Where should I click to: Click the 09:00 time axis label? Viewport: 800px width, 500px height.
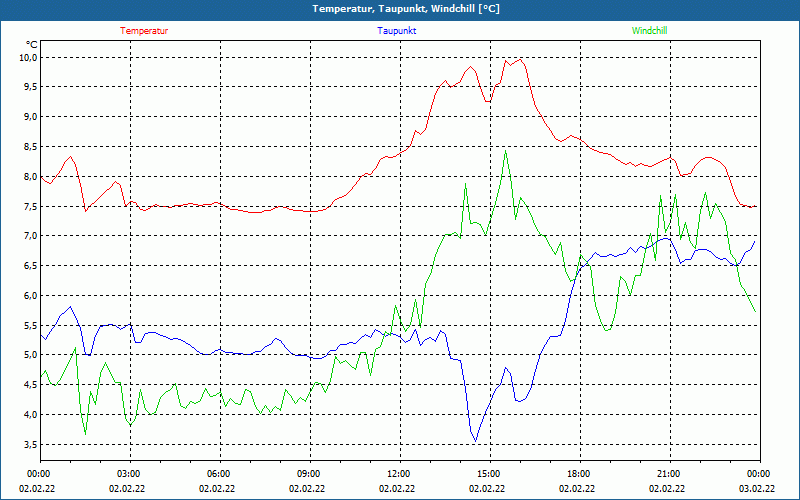[310, 474]
